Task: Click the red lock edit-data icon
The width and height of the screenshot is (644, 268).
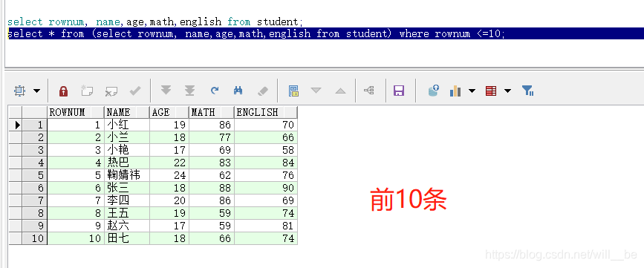Action: click(63, 91)
